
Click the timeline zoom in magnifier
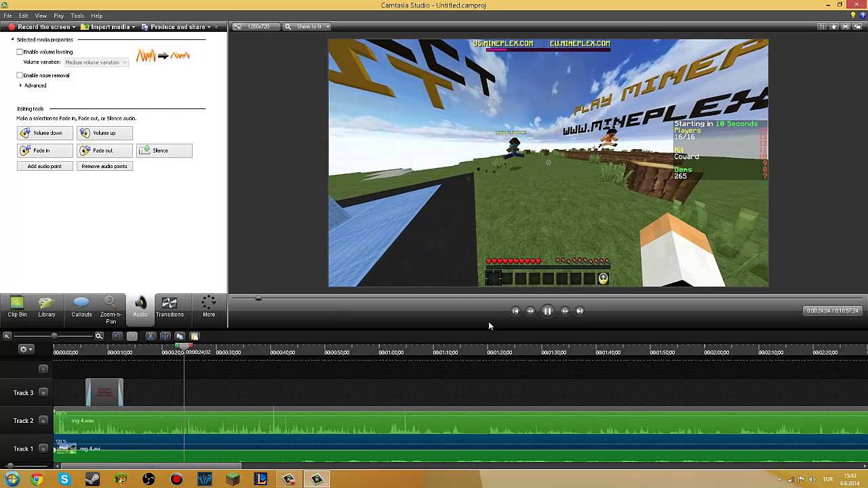click(x=99, y=336)
